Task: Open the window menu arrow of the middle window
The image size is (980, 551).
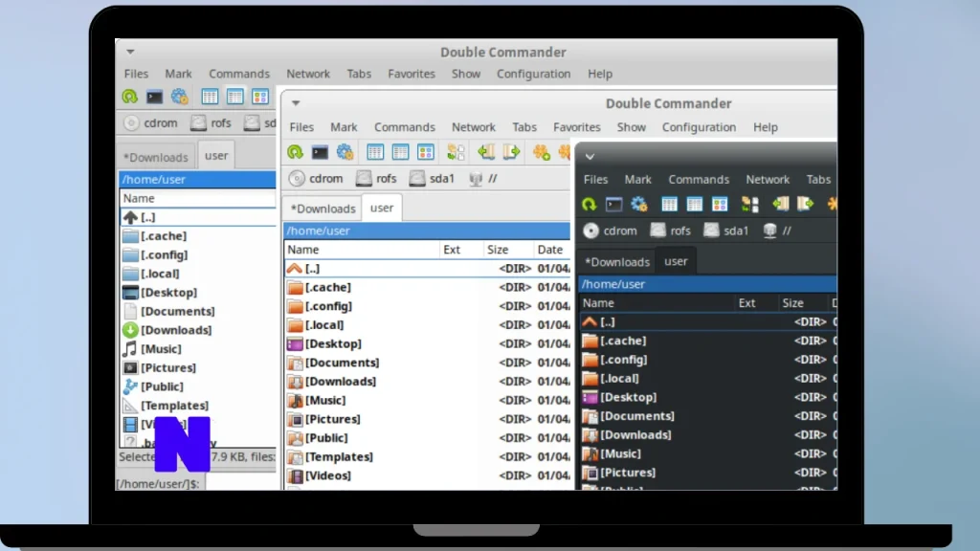Action: (296, 103)
